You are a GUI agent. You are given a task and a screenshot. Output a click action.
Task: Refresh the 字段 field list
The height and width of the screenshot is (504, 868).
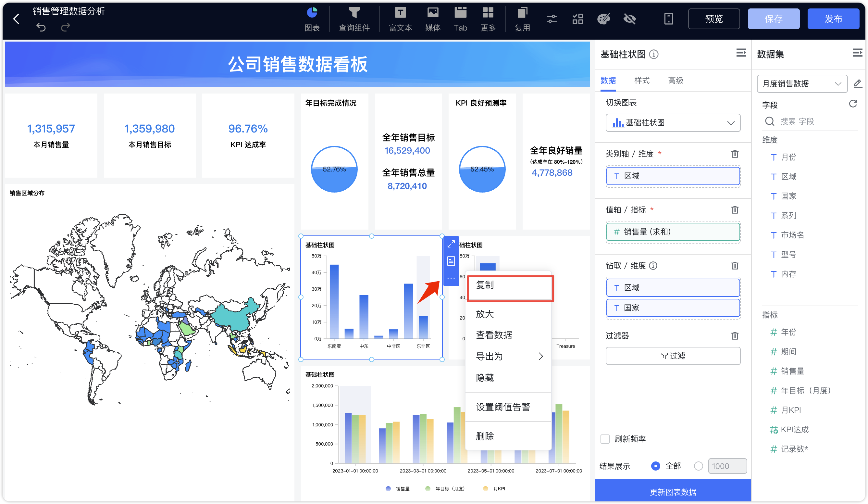click(x=852, y=104)
